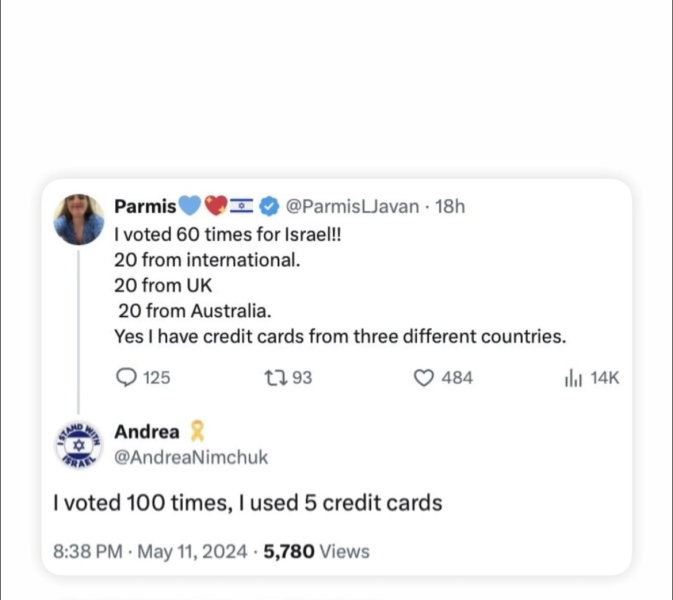Click the 8:38 PM post time
This screenshot has width=673, height=600.
click(86, 551)
